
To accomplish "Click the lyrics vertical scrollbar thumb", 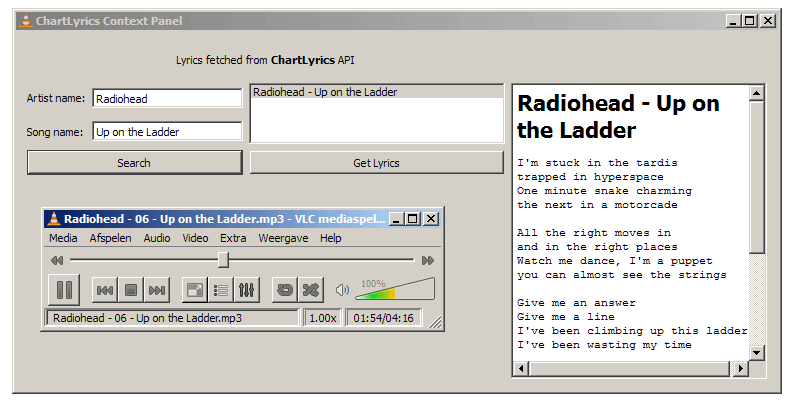I will tap(756, 178).
